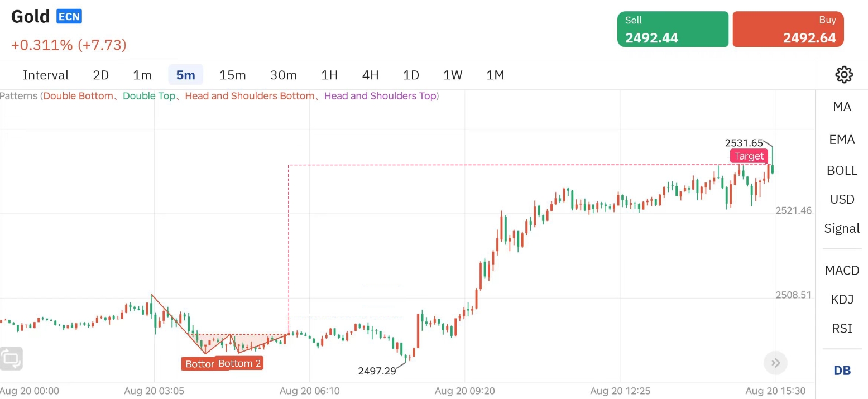The height and width of the screenshot is (399, 868).
Task: Switch to the 15m interval
Action: coord(232,75)
